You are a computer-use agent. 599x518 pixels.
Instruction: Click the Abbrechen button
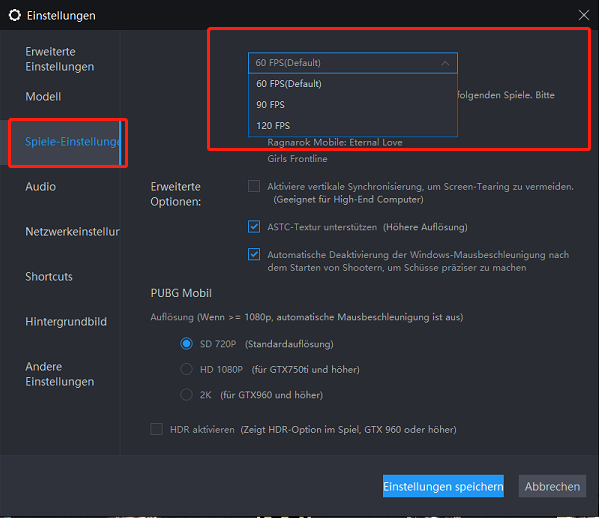click(x=552, y=486)
